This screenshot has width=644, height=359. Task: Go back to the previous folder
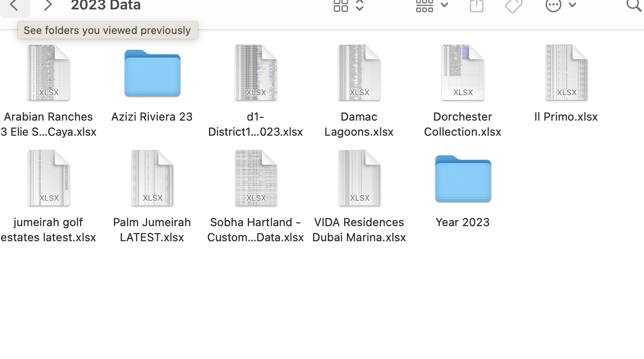pyautogui.click(x=14, y=6)
